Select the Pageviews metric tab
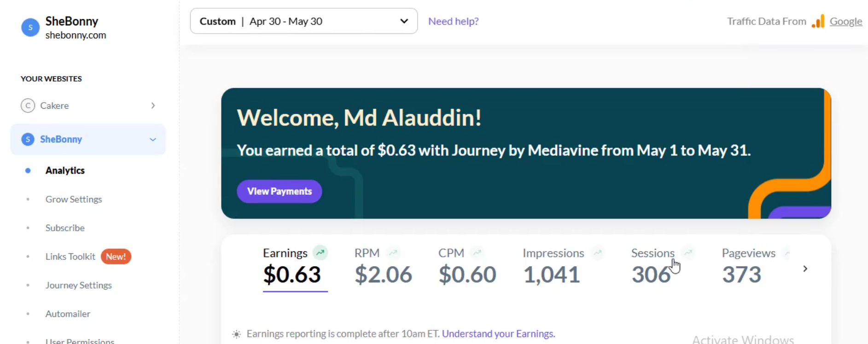Image resolution: width=868 pixels, height=344 pixels. pyautogui.click(x=748, y=266)
